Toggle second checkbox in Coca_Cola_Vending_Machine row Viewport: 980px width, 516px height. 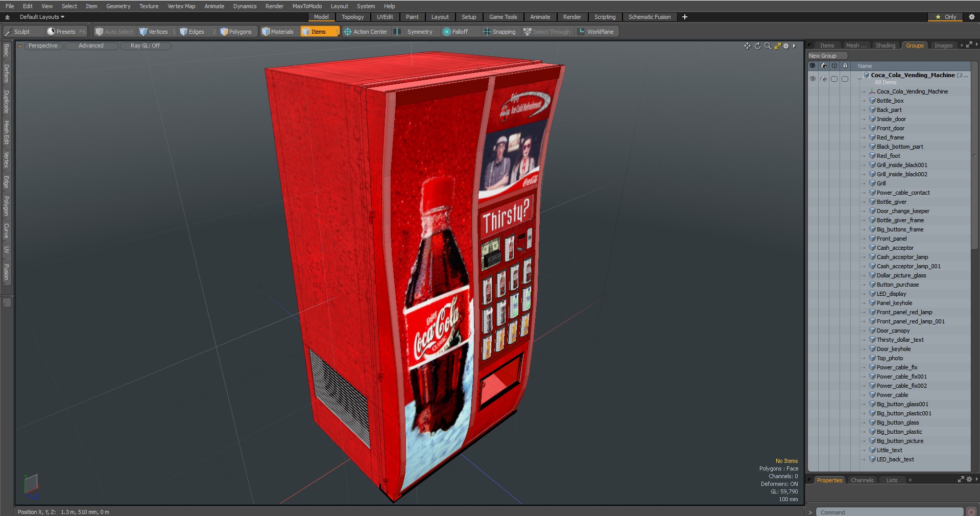tap(845, 79)
